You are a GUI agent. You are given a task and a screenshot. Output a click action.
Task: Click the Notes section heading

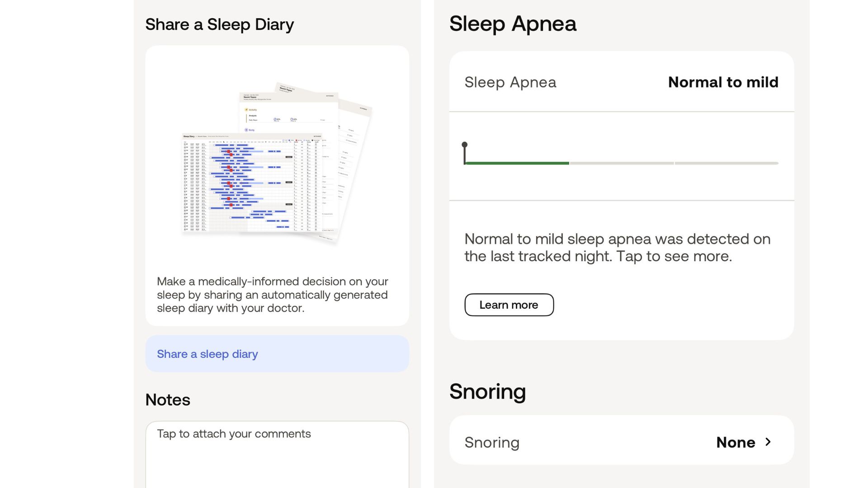[x=168, y=400]
